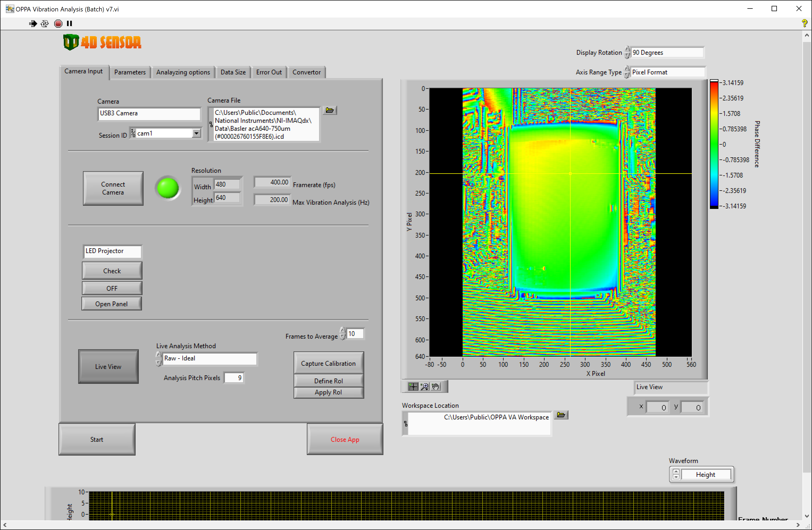
Task: Select the graph zoom magnifier tool
Action: coord(424,386)
